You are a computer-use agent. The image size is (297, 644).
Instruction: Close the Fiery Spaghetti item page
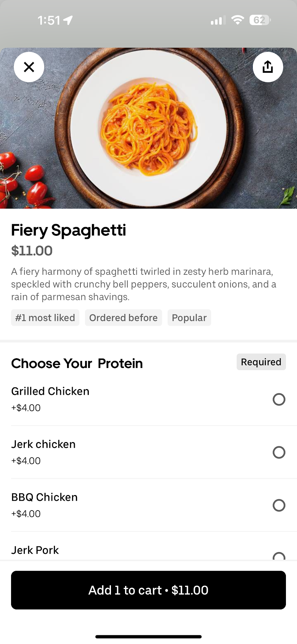pyautogui.click(x=29, y=67)
